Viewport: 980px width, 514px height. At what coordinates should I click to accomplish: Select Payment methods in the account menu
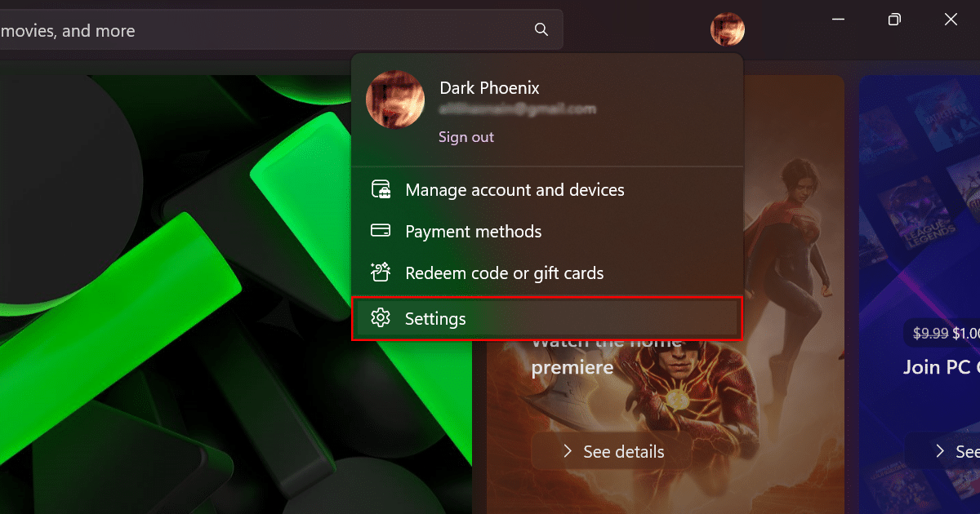(473, 232)
